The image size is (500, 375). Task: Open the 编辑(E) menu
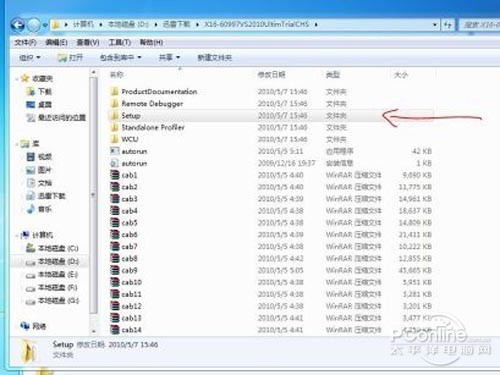tap(56, 42)
